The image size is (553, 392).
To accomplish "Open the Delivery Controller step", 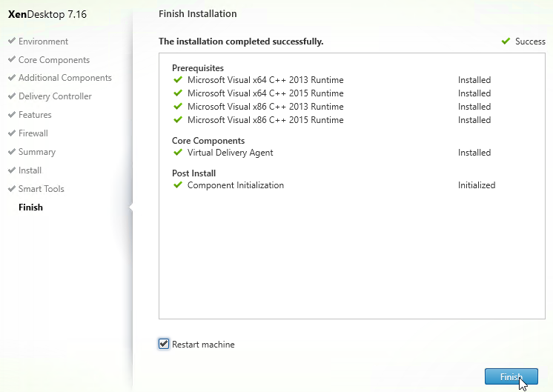I will point(55,96).
